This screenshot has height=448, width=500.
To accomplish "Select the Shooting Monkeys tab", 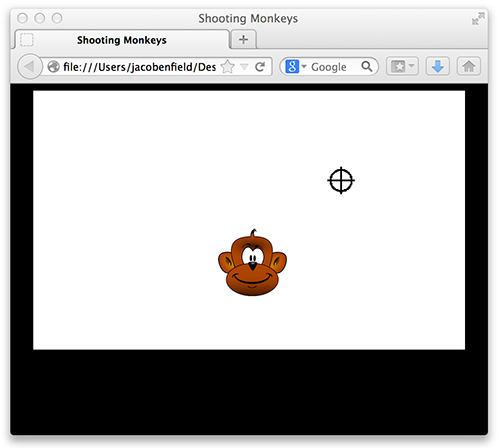I will (122, 40).
